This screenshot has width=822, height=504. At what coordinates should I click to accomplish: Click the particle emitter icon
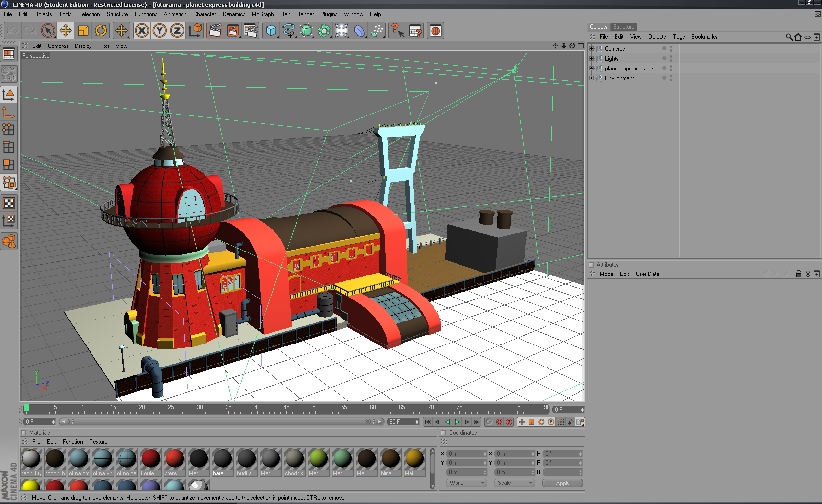pyautogui.click(x=377, y=31)
